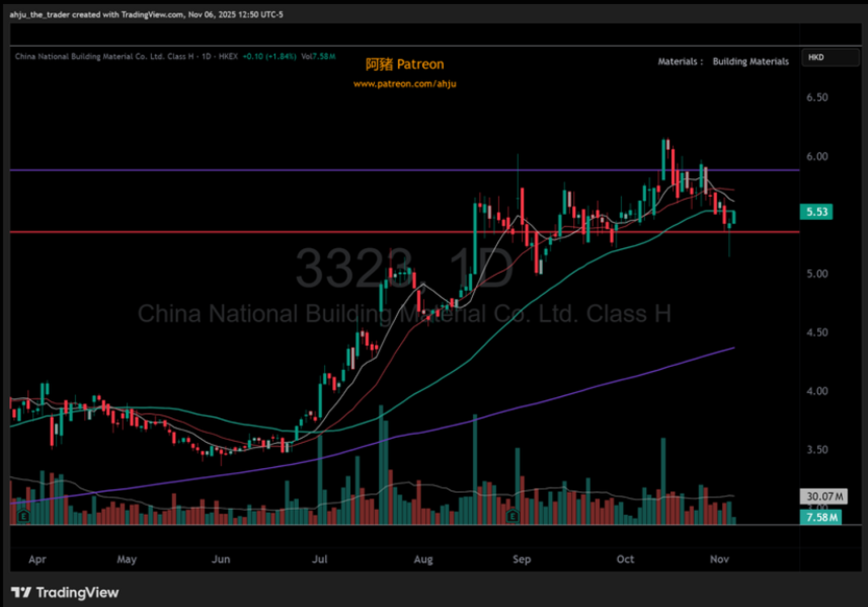The width and height of the screenshot is (868, 607).
Task: Click the tallest green volume bar in mid-July
Action: [382, 466]
